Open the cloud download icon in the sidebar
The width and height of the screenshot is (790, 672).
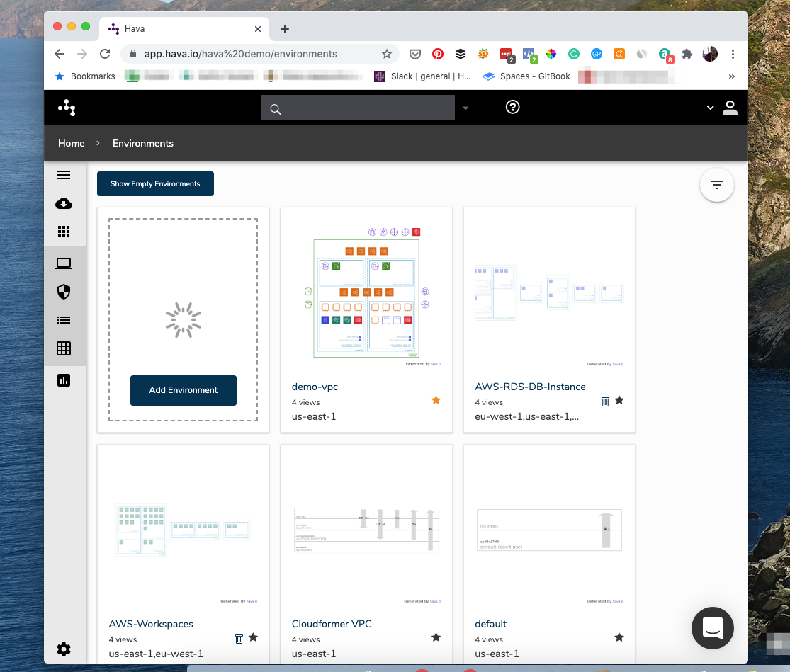click(64, 203)
